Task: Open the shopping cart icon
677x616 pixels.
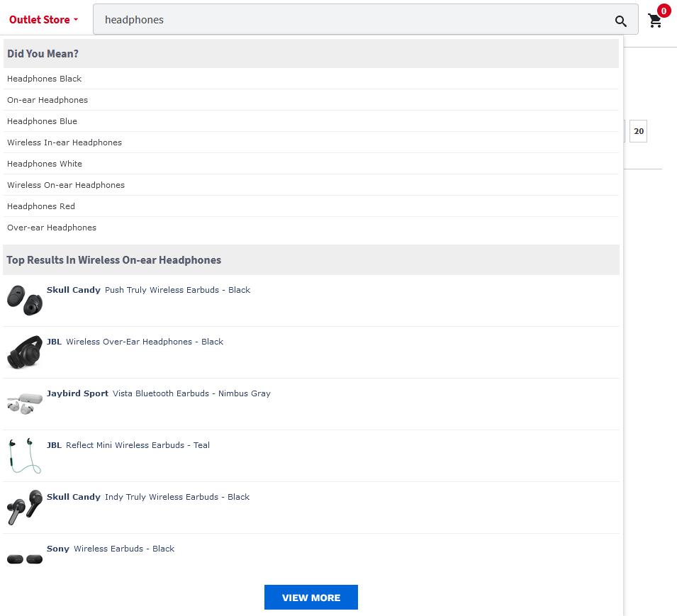Action: [655, 21]
